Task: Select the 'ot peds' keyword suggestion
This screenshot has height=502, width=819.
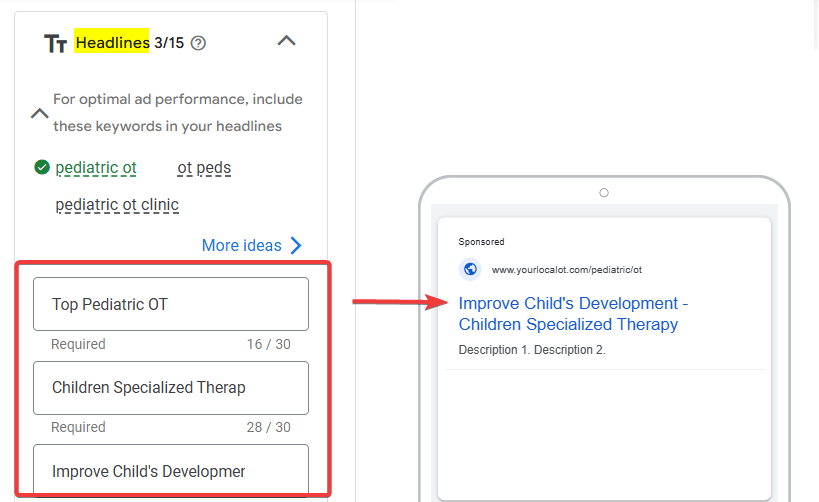Action: click(204, 168)
